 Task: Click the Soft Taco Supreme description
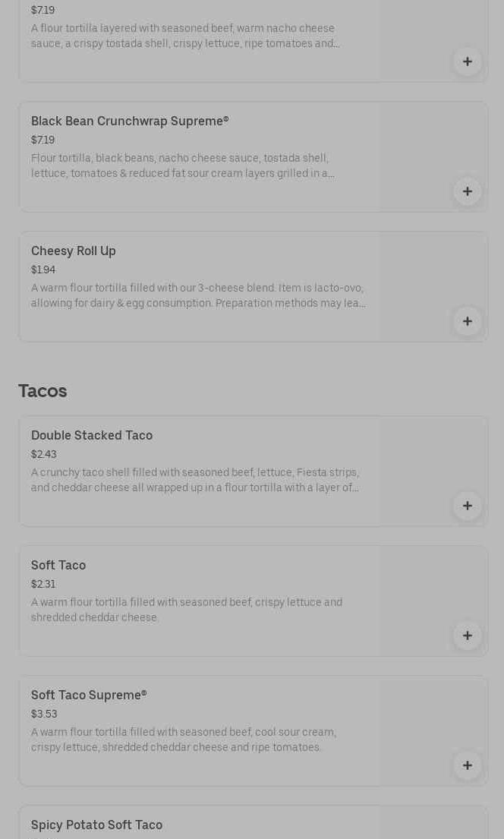coord(183,740)
